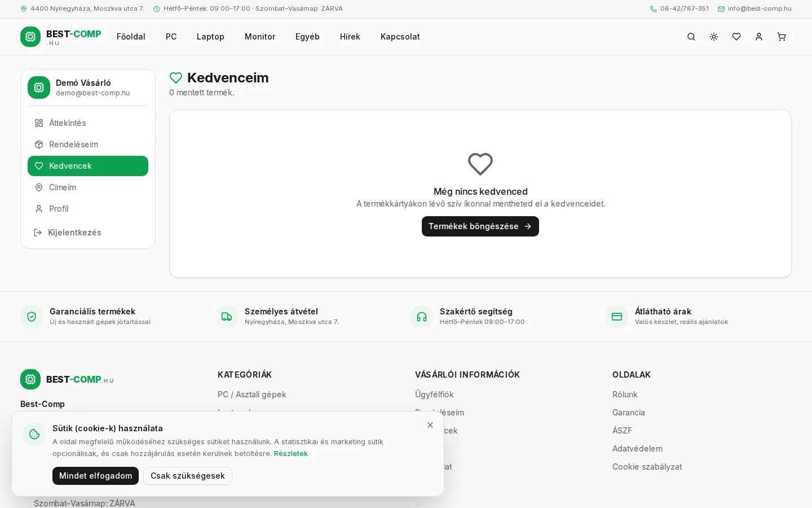The height and width of the screenshot is (508, 812).
Task: Select Áttekintés in account sidebar
Action: point(88,123)
